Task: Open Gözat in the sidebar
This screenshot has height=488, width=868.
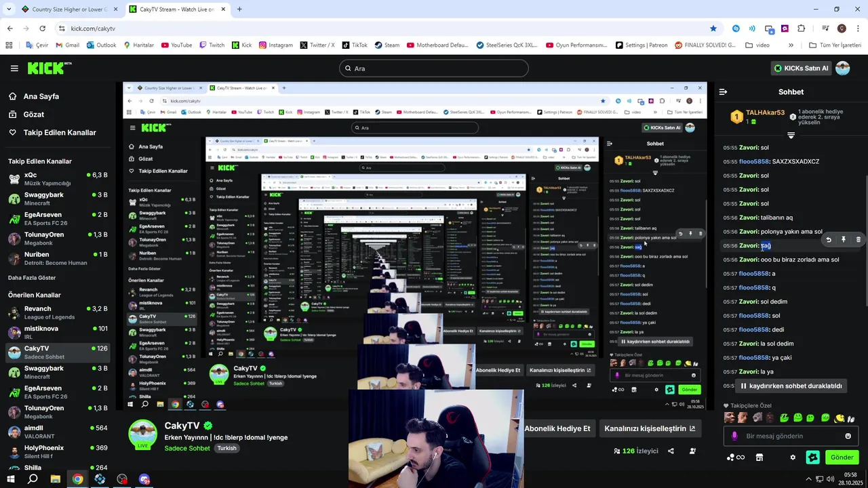Action: 33,115
